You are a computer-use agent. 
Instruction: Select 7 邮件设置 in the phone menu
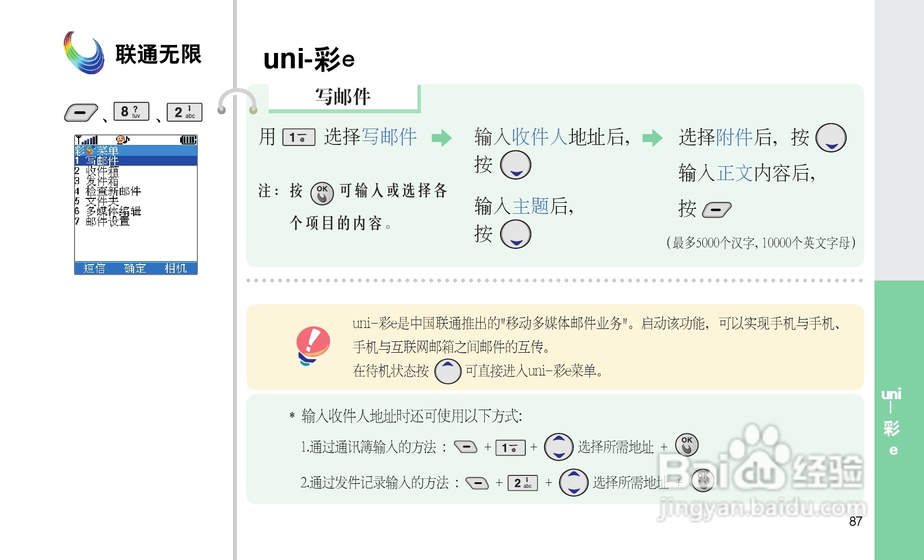(x=136, y=221)
